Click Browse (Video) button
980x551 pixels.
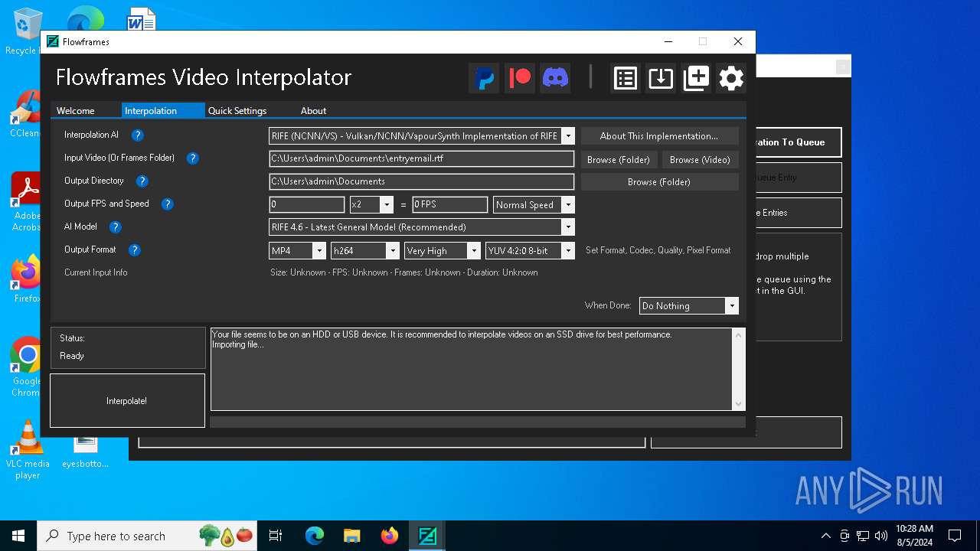pyautogui.click(x=700, y=160)
